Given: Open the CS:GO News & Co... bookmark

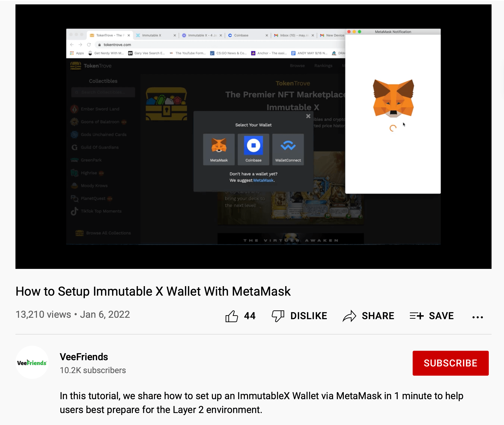Looking at the screenshot, I should 229,53.
